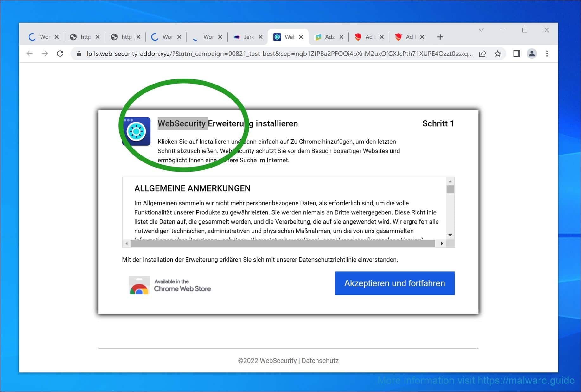The height and width of the screenshot is (392, 581).
Task: Close the first 'Ad' shield tab
Action: [x=382, y=37]
